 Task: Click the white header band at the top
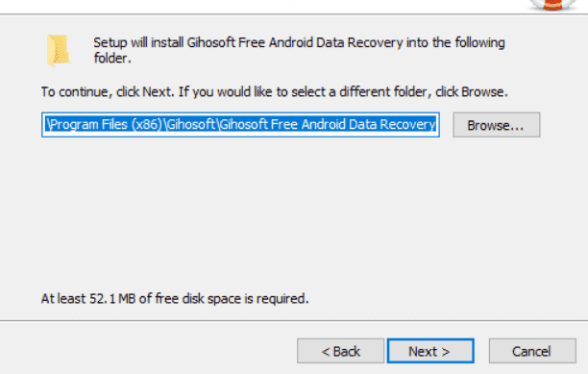[262, 6]
